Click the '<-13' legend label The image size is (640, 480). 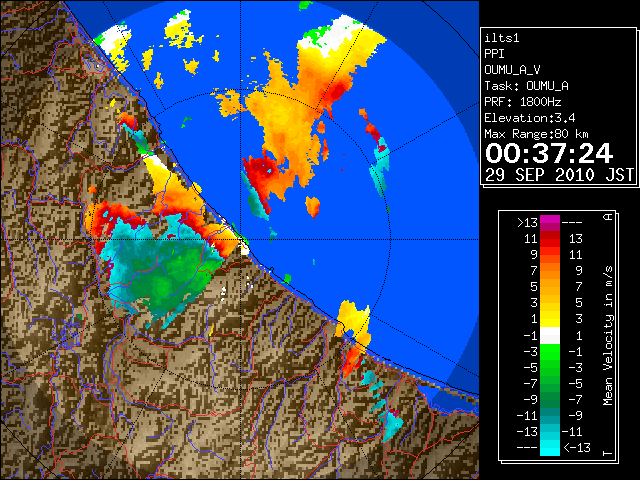pos(577,448)
